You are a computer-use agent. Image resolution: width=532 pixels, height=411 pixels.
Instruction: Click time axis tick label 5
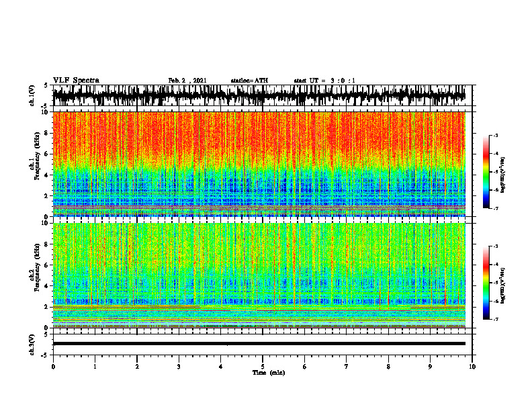tap(263, 367)
